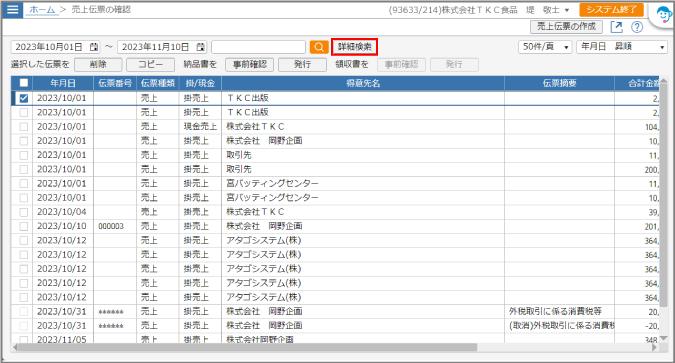
Task: Sort by 伝票番号 column header
Action: (115, 83)
